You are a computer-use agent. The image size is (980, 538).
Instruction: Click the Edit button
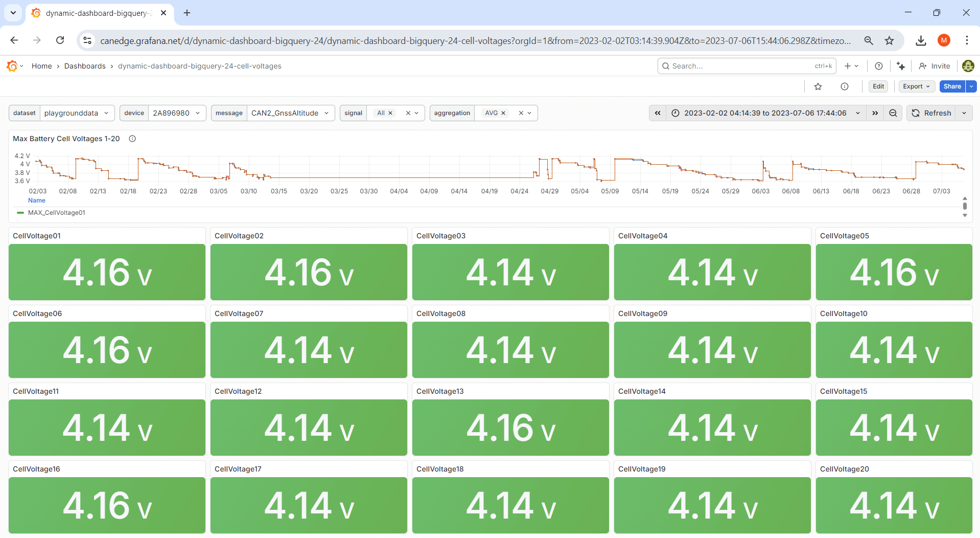point(878,86)
